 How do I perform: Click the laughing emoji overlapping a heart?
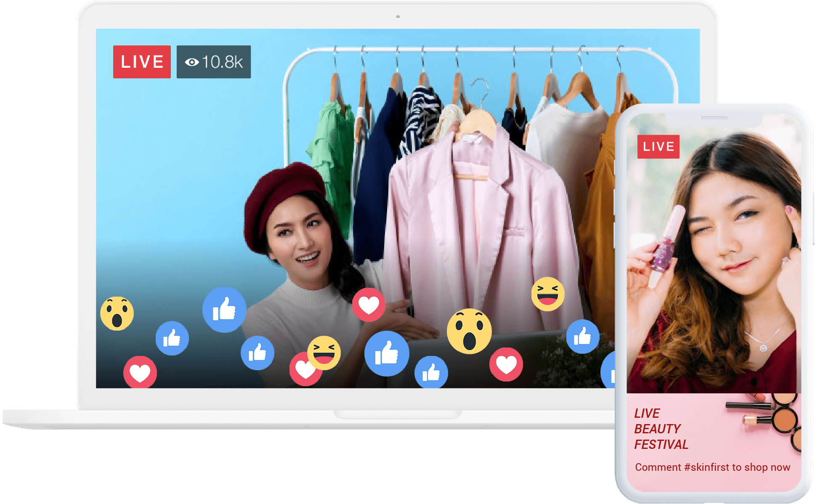(x=324, y=353)
